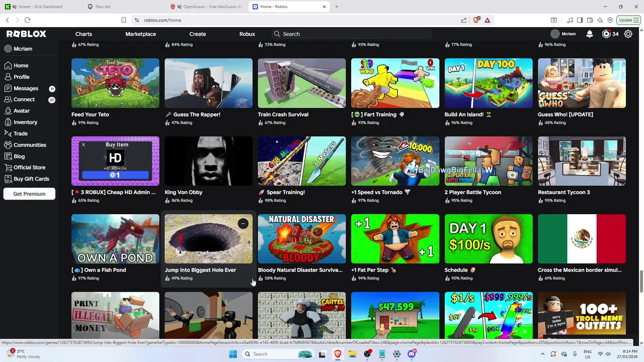
Task: Switch to Stream - Kick Dashboard tab
Action: pos(41,7)
